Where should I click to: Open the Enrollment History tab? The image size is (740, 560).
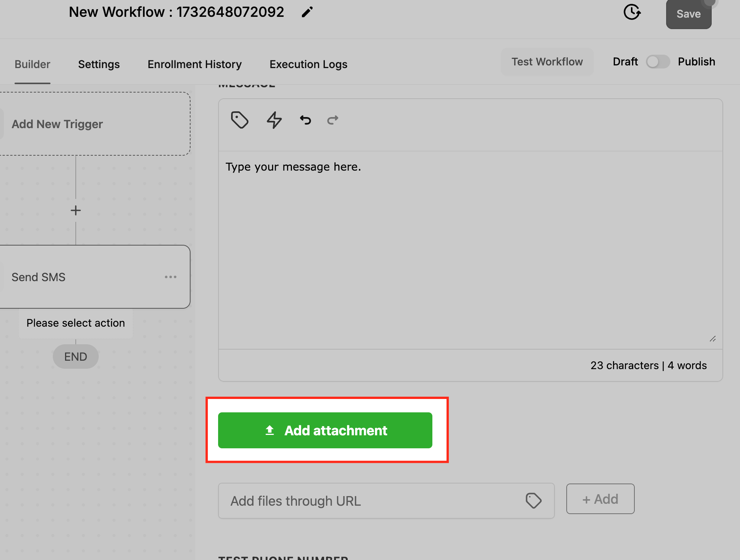[x=195, y=64]
